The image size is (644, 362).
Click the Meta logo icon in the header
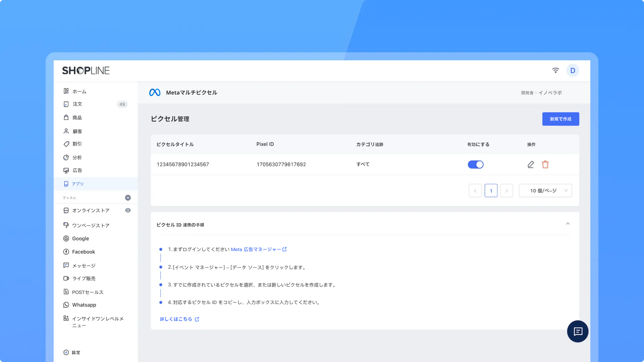(155, 93)
